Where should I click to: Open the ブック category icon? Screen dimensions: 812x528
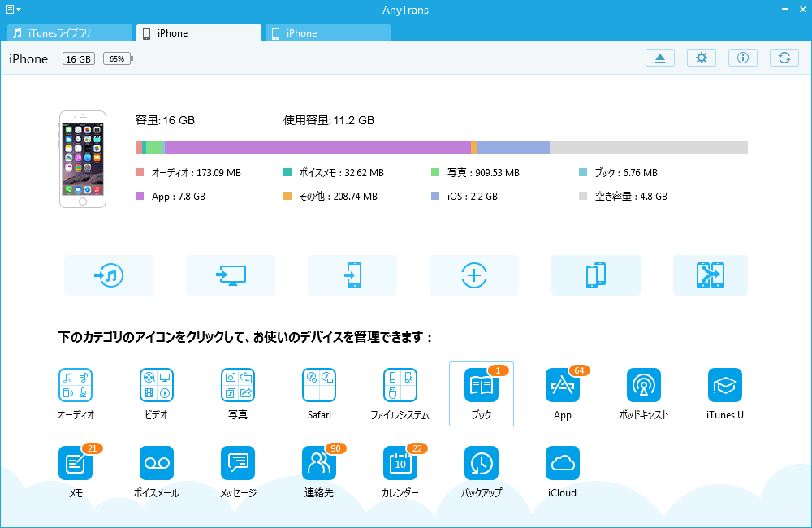click(481, 385)
